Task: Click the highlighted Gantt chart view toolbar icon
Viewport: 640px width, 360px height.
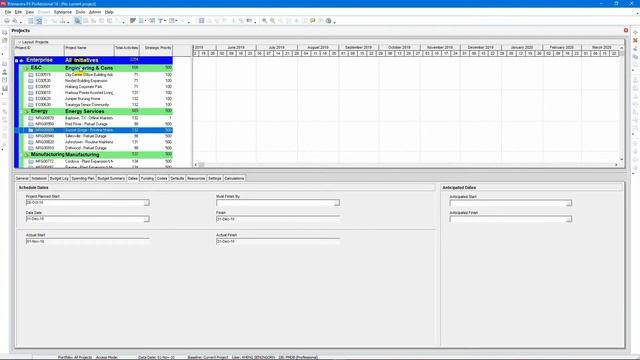Action: tap(39, 21)
